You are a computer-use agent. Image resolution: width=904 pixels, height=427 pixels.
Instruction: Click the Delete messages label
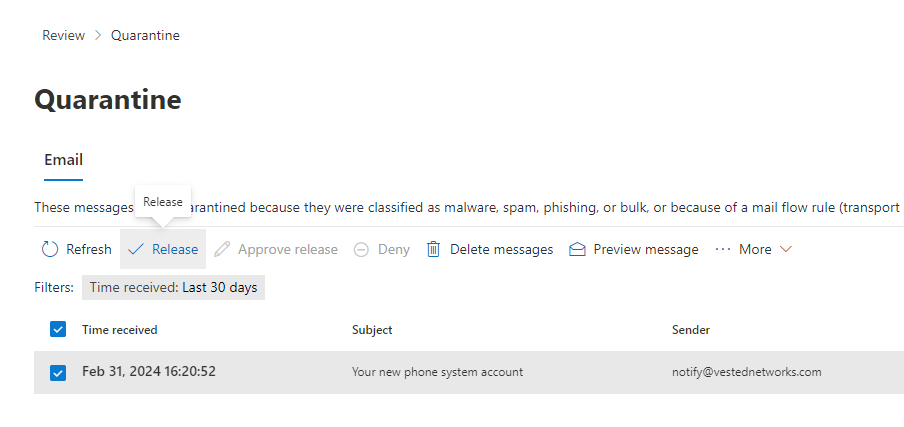501,249
